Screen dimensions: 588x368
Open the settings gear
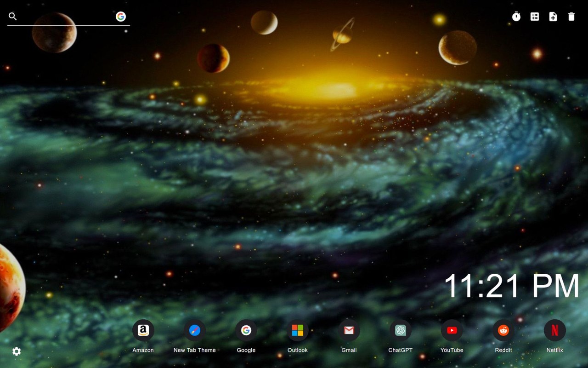pyautogui.click(x=17, y=351)
